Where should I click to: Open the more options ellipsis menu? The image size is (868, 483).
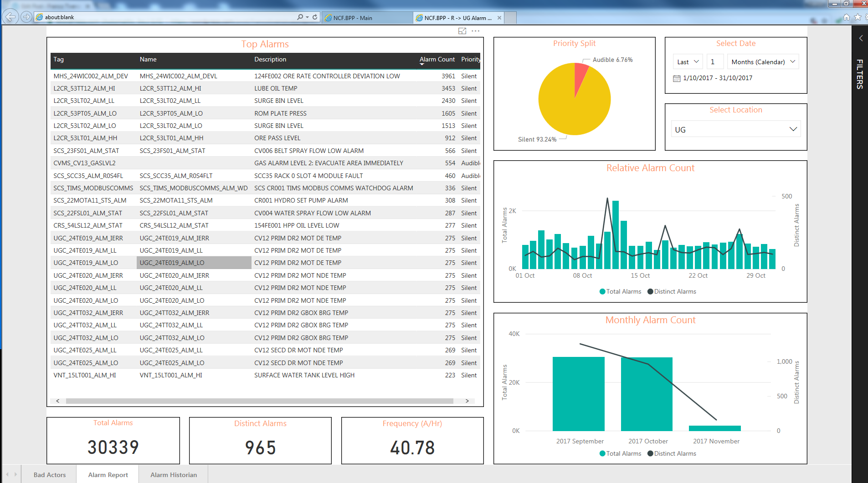476,31
